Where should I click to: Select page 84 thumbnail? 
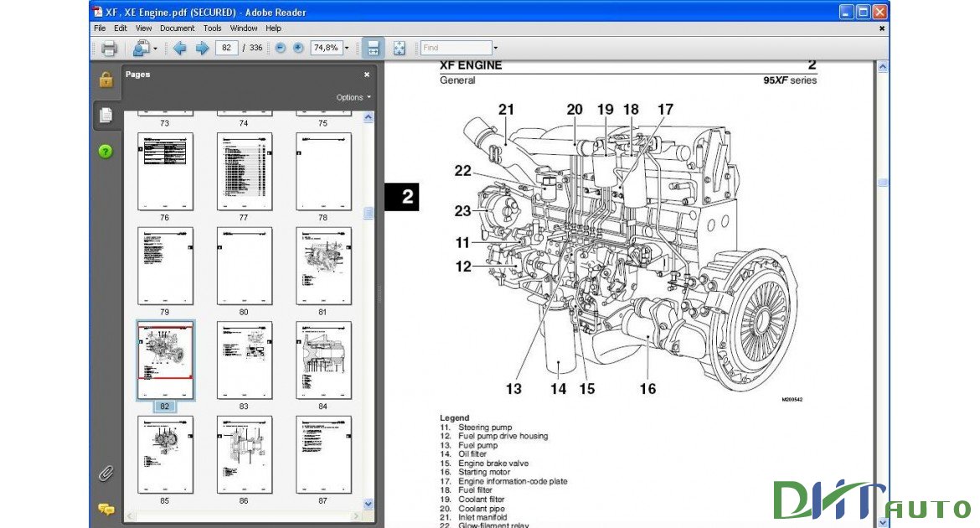(x=323, y=360)
